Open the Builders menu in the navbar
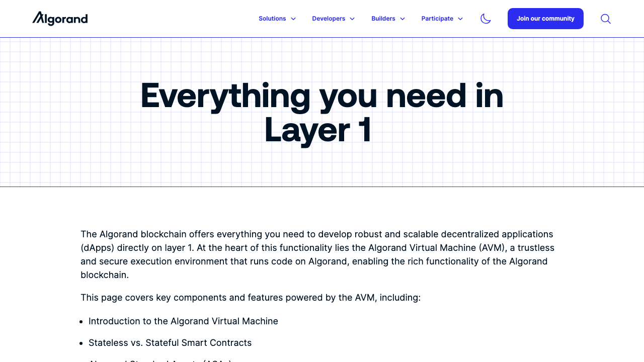644x362 pixels. click(x=387, y=19)
